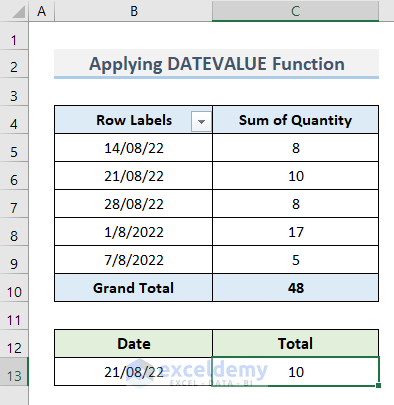394x405 pixels.
Task: Select quantity 10 cell in row 6
Action: point(295,176)
